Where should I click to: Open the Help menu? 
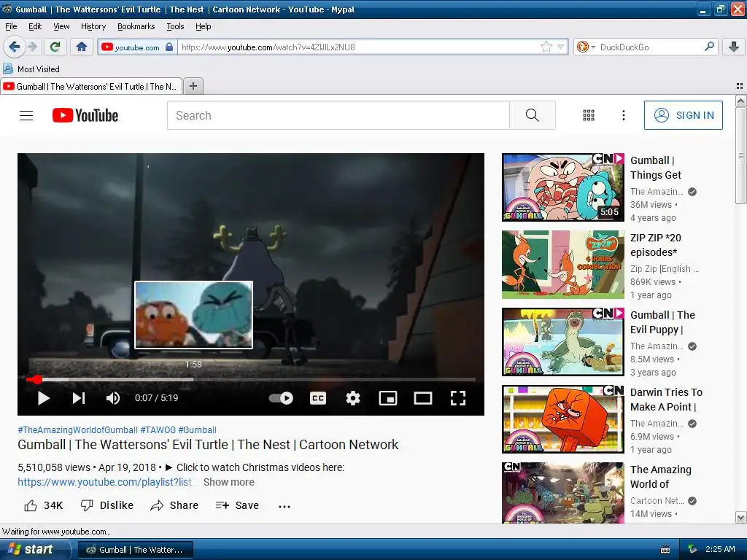[x=204, y=26]
